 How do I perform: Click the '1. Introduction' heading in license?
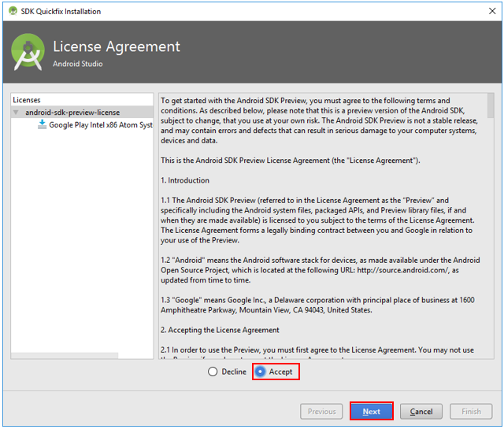tap(185, 180)
